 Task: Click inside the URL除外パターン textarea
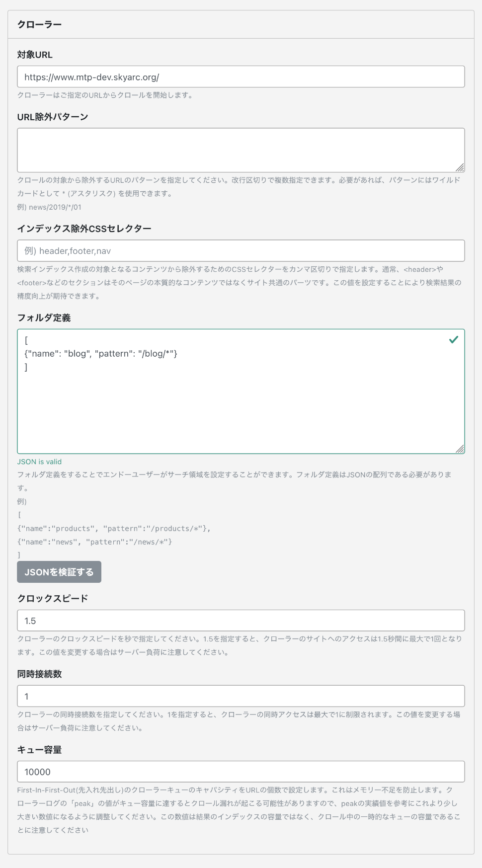tap(241, 150)
